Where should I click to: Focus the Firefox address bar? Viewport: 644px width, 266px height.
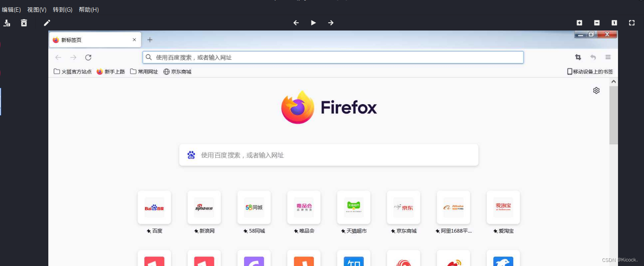tap(333, 57)
